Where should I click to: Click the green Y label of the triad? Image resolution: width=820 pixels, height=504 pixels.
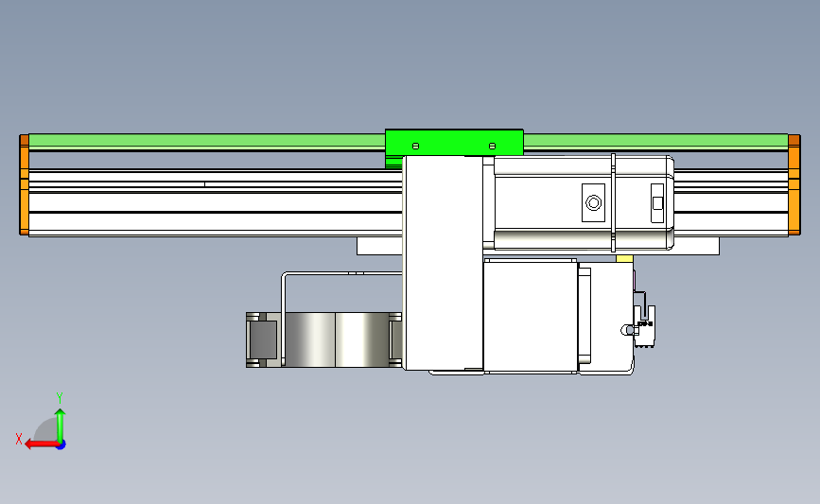pos(59,398)
